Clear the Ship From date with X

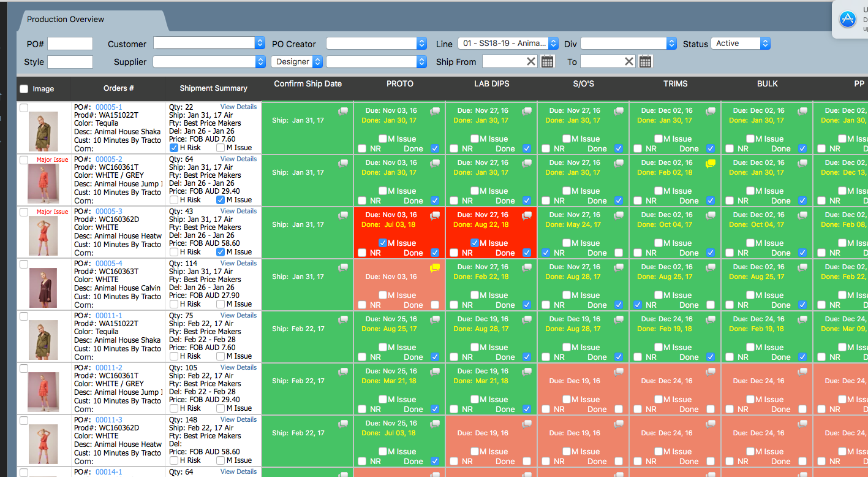pyautogui.click(x=531, y=61)
